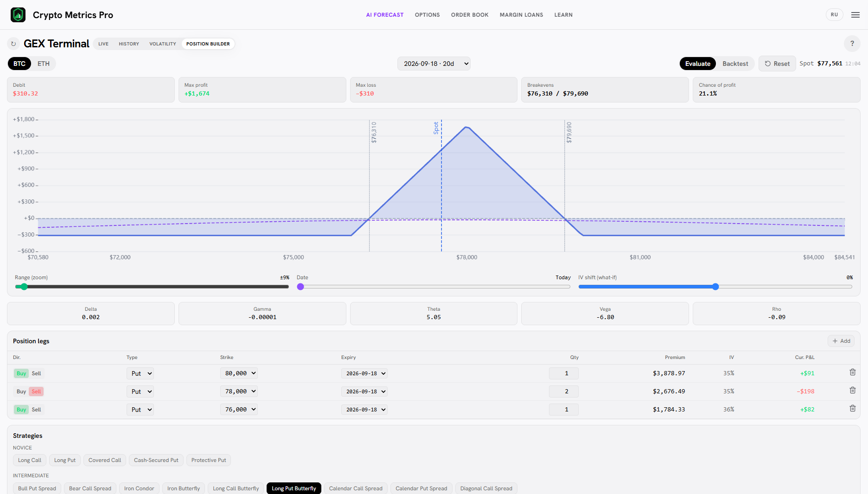Viewport: 868px width, 494px height.
Task: Click the Crypto Metrics Pro logo icon
Action: [18, 15]
